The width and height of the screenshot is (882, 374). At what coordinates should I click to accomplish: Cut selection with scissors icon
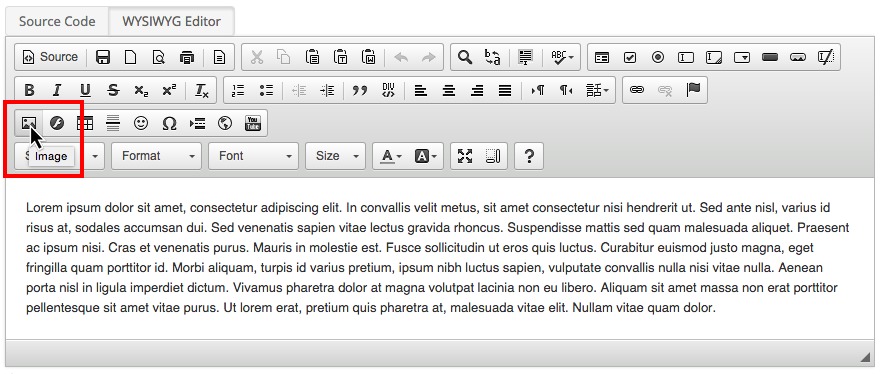[256, 57]
